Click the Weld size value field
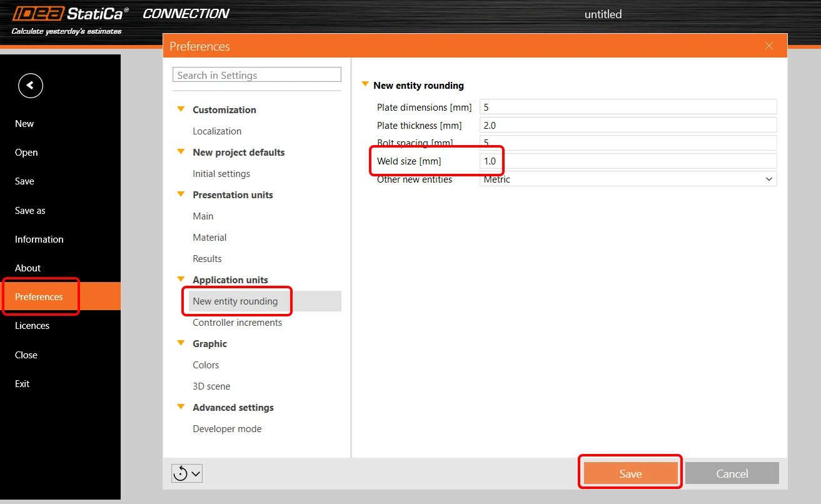The height and width of the screenshot is (504, 821). tap(628, 161)
